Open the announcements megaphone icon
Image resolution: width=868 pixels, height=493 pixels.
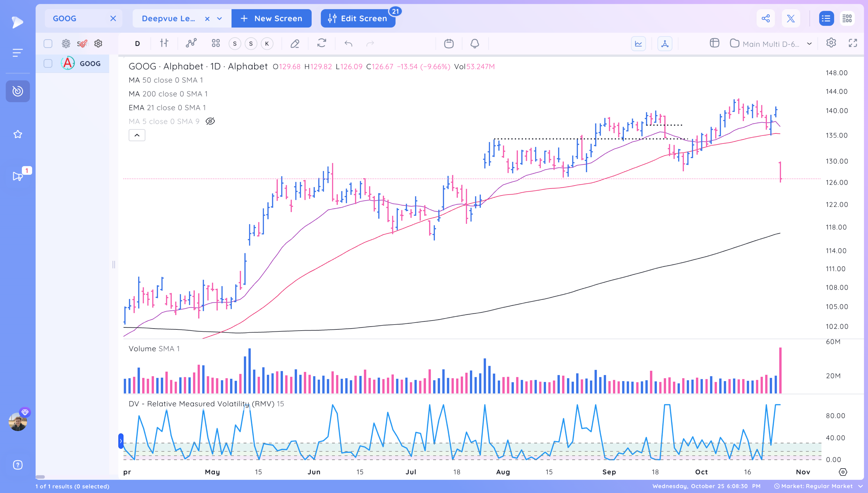18,176
